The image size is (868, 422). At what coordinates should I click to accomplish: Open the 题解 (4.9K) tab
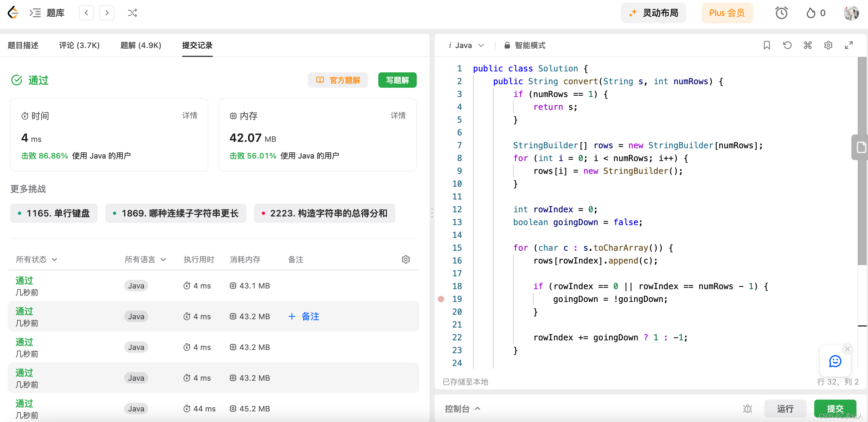click(141, 45)
